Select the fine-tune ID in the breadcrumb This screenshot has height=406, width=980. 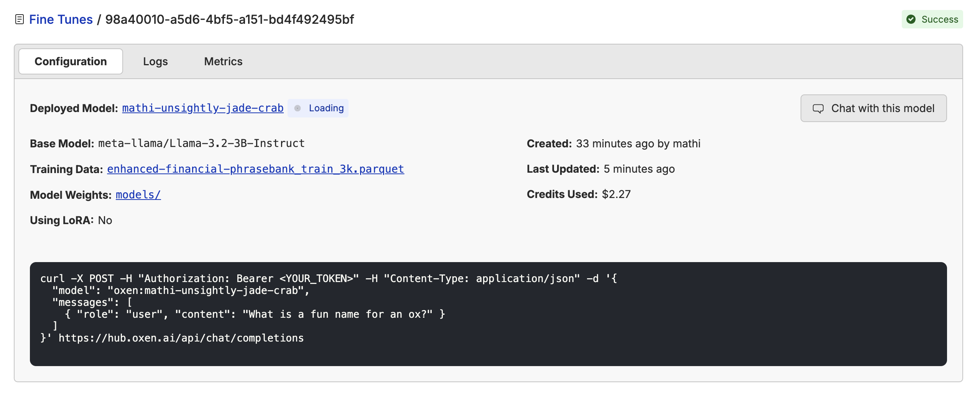point(230,19)
